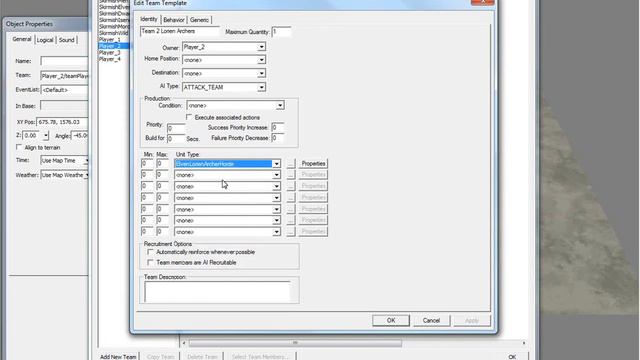Select Player_4 in the team list
Viewport: 640px width, 360px height.
pos(110,59)
